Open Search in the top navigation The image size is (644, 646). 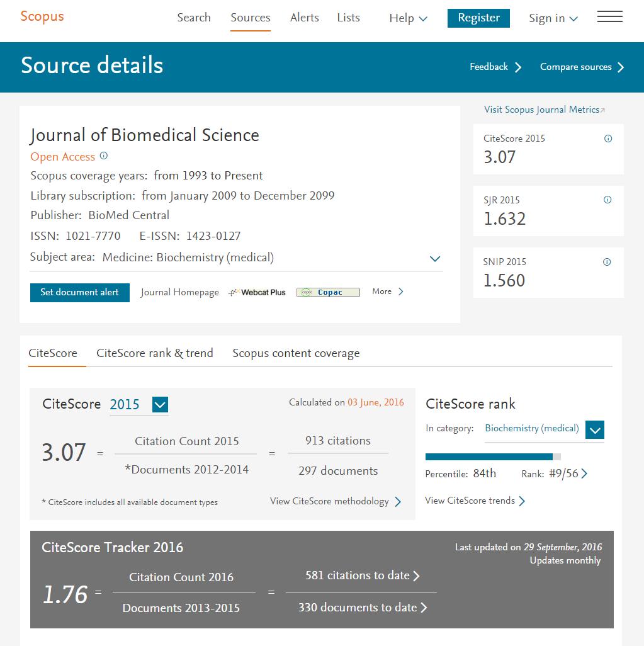click(x=194, y=18)
